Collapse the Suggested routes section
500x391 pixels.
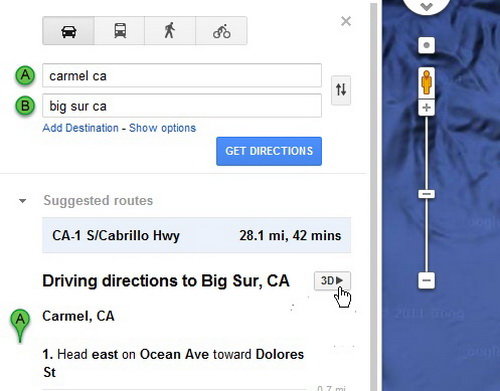23,201
